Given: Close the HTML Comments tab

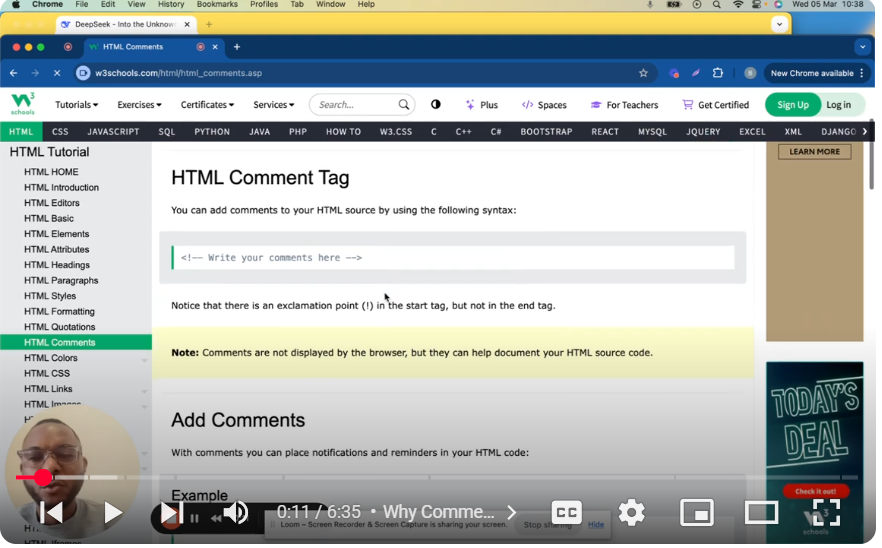Looking at the screenshot, I should [x=215, y=47].
